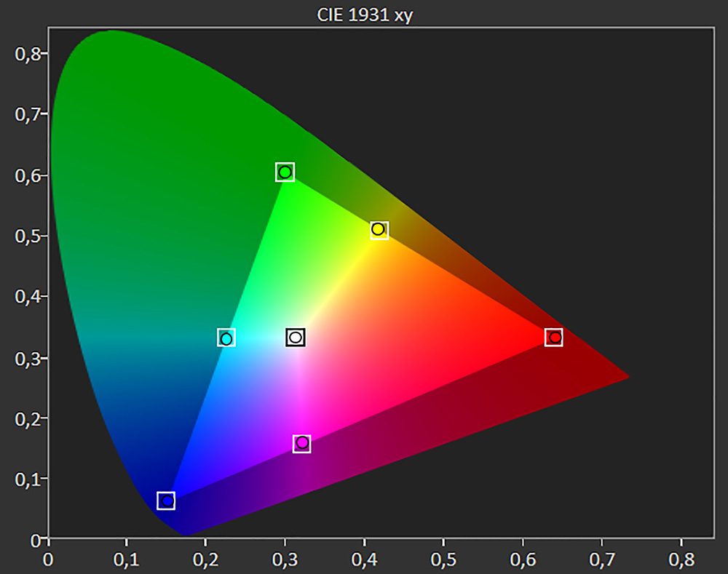Click the 0,3 label on y-axis
Viewport: 728px width, 574px height.
point(28,358)
